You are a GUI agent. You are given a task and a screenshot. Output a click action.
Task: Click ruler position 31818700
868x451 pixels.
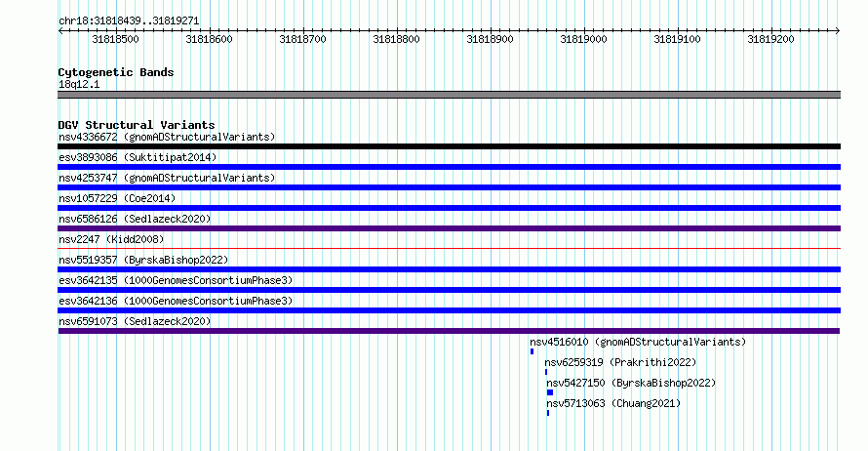click(x=302, y=39)
